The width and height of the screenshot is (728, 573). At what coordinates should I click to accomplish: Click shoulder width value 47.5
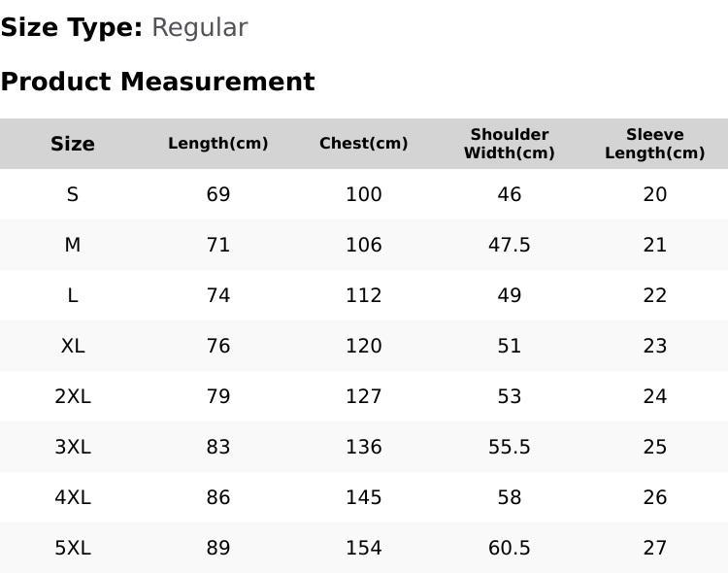(x=510, y=245)
